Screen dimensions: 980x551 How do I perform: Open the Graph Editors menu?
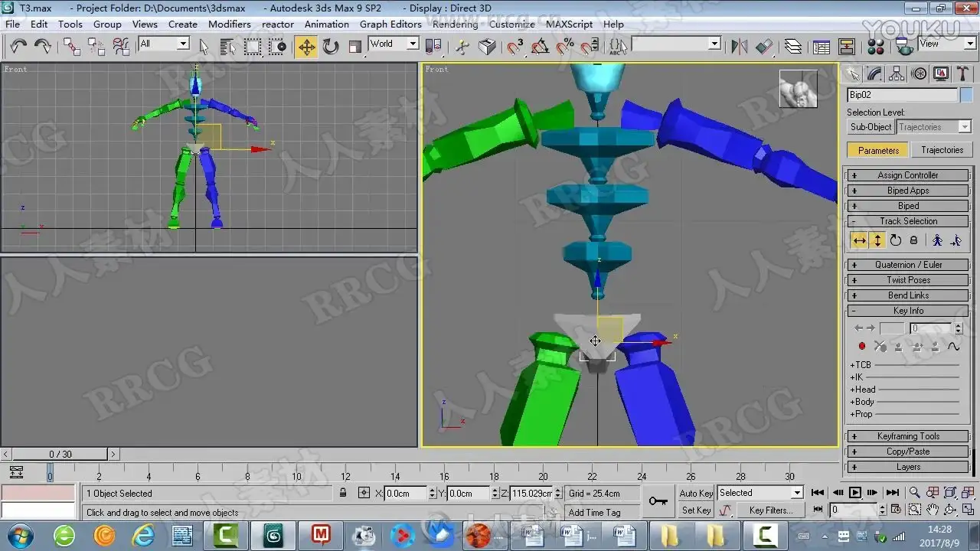pyautogui.click(x=390, y=24)
